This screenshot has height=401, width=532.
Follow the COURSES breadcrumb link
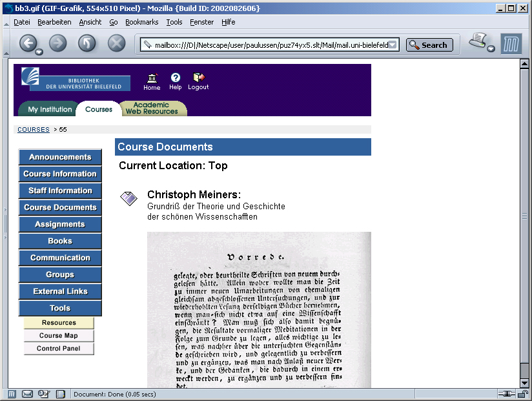tap(34, 130)
